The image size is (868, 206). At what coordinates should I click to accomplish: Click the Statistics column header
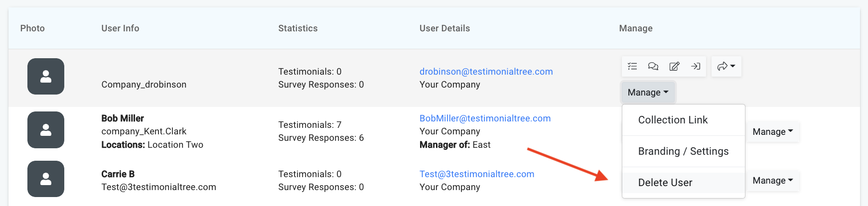coord(297,28)
